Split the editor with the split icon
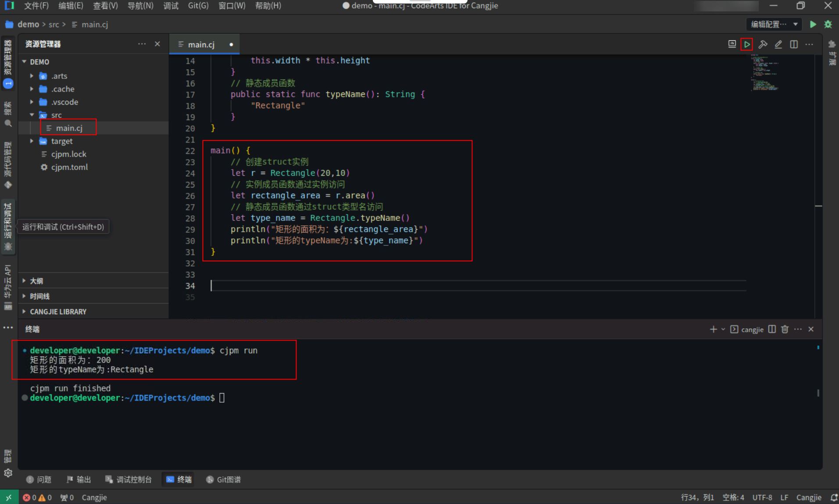 pos(794,44)
